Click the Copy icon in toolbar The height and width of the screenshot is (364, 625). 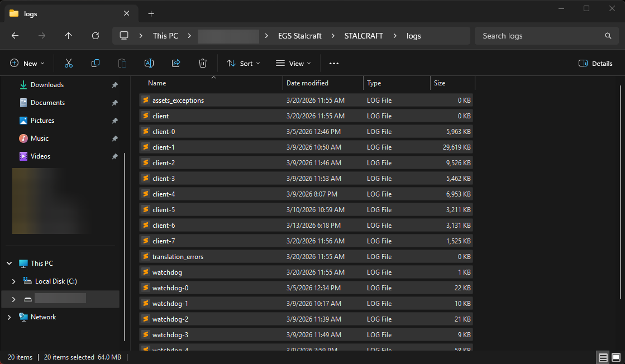click(96, 64)
